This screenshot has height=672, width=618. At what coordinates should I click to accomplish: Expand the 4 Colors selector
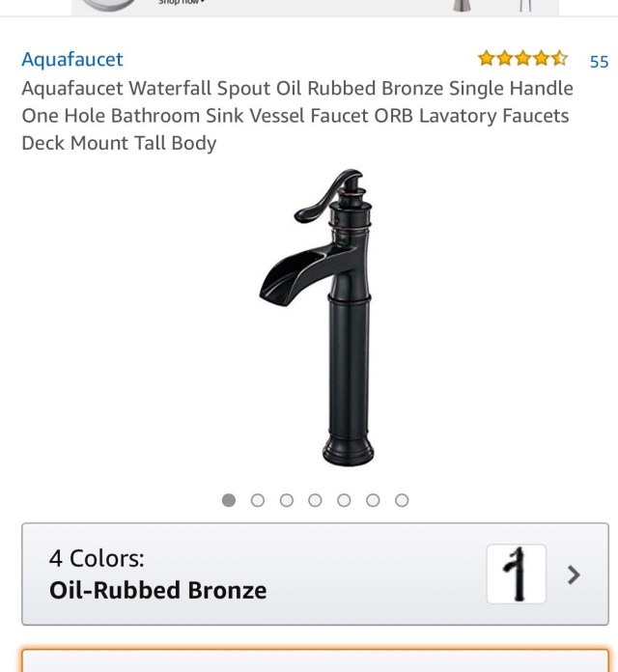pos(315,574)
